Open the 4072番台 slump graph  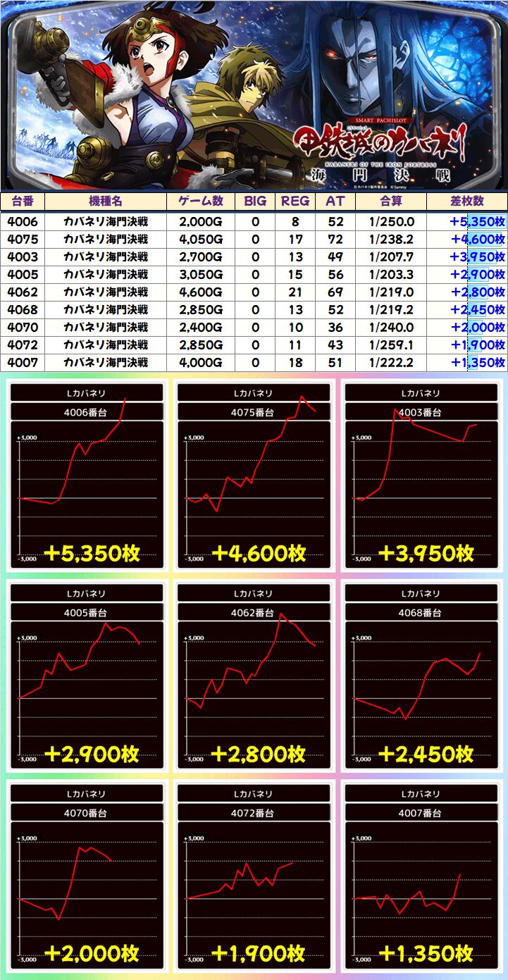click(254, 876)
